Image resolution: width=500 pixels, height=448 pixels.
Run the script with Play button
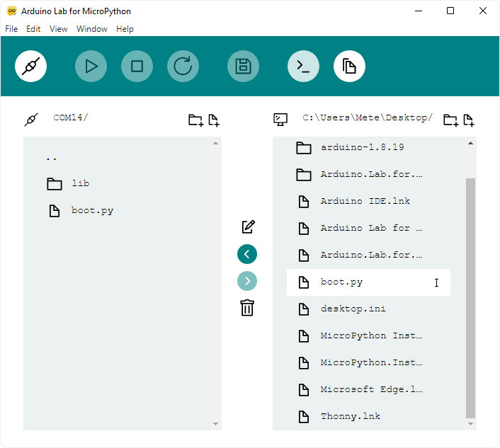tap(91, 67)
